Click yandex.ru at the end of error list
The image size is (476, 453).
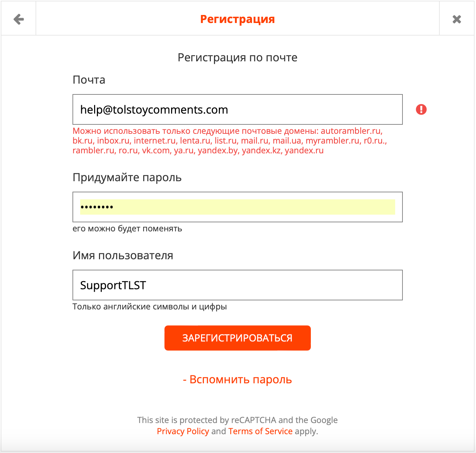(304, 151)
